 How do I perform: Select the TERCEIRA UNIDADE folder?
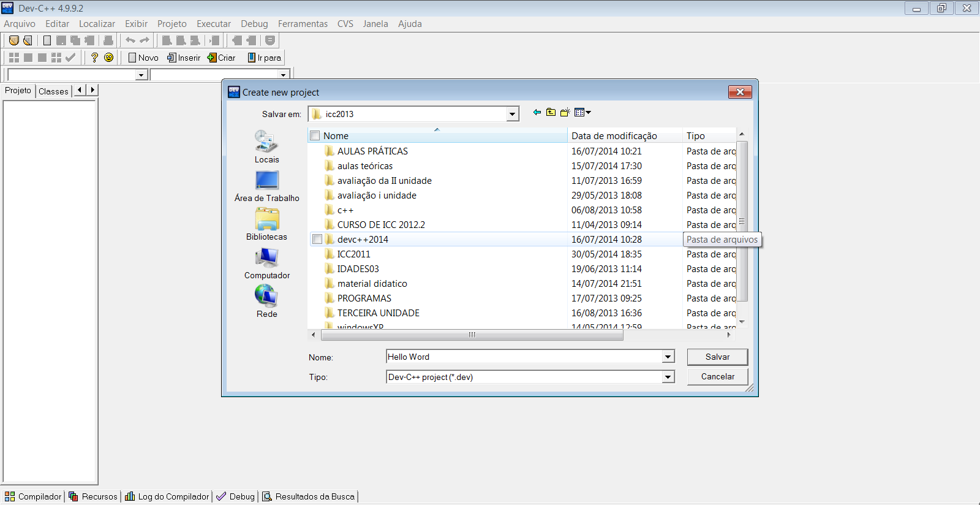pos(378,313)
